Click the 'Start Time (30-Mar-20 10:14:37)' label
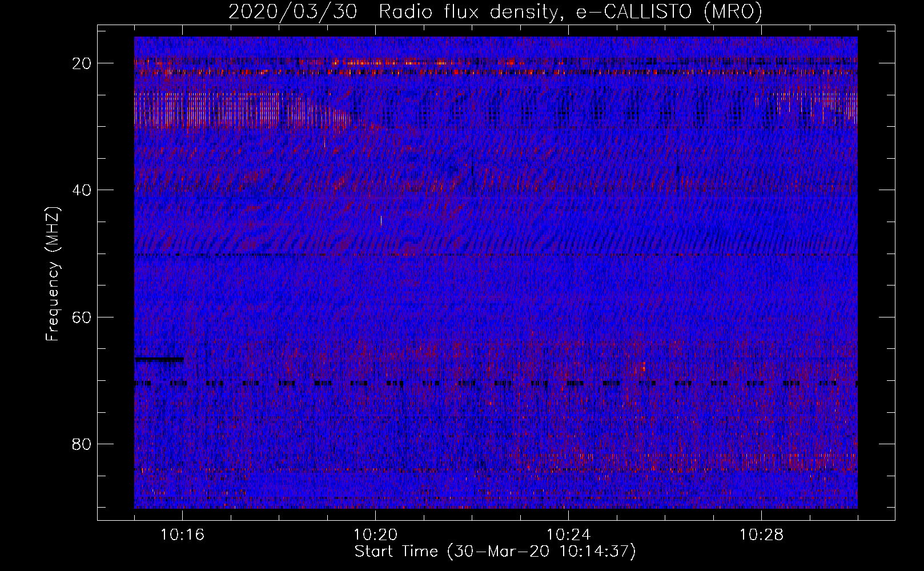Screen dimensions: 924x571 [x=495, y=552]
